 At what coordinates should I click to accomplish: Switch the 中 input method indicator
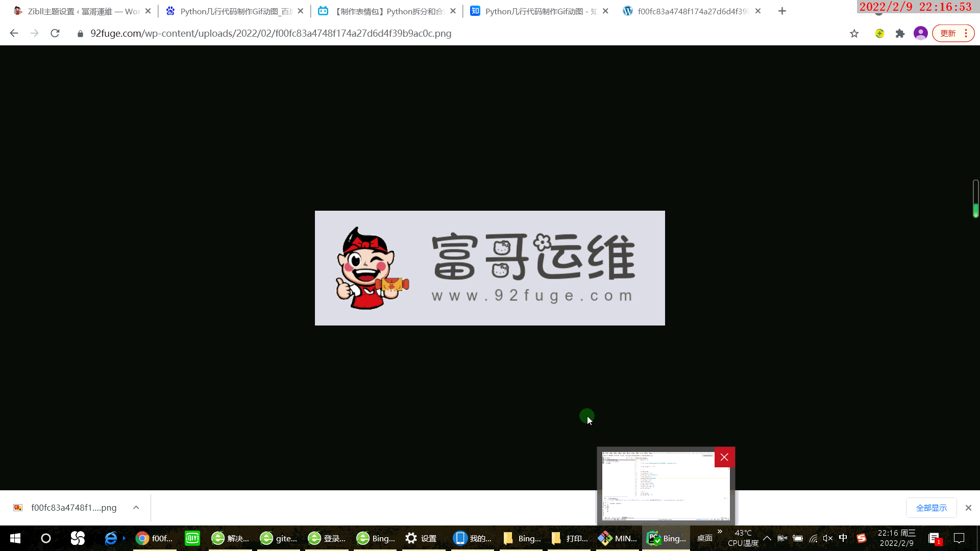point(843,538)
